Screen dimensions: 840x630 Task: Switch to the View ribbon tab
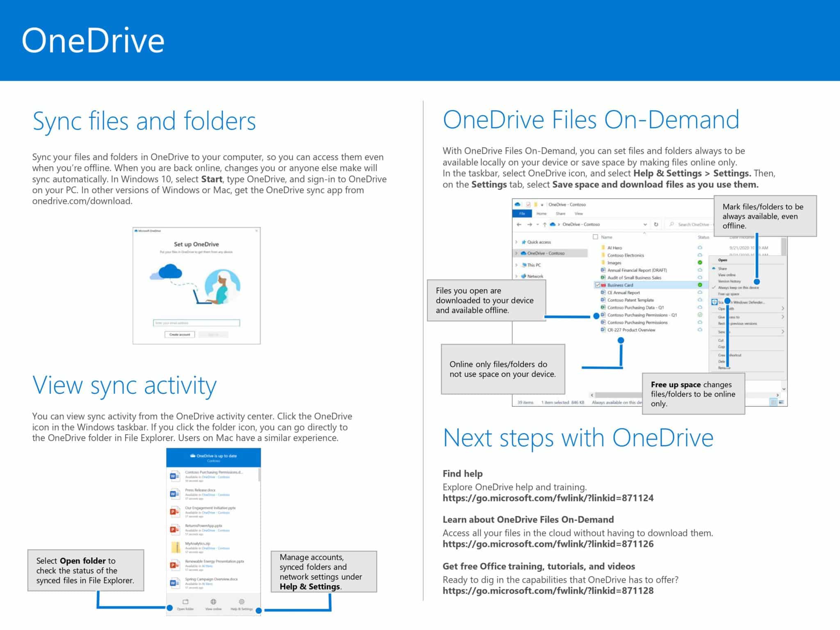tap(580, 214)
